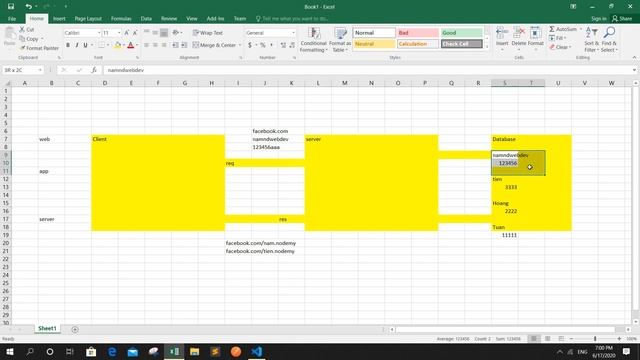Screen dimensions: 640x360
Task: Apply the Calculation cell style
Action: click(x=418, y=44)
